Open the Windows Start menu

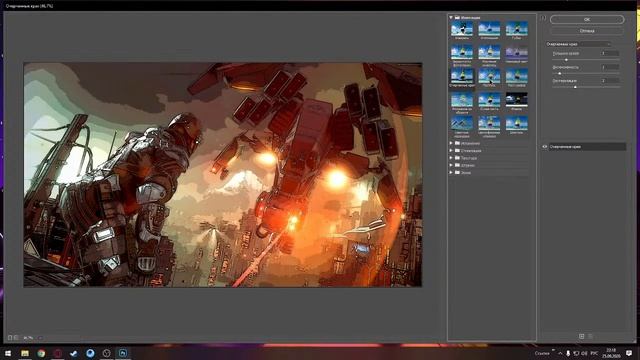click(8, 353)
